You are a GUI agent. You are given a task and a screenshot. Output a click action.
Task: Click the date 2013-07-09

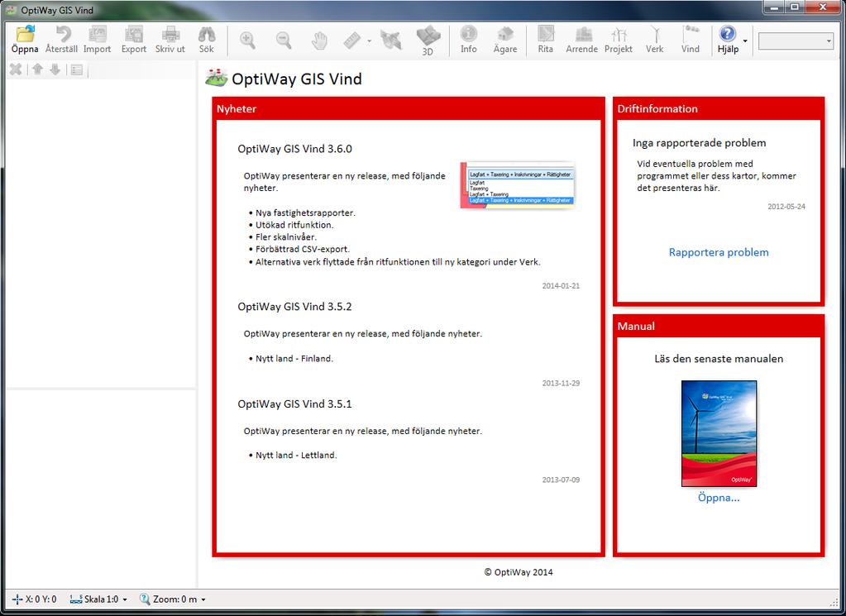click(x=562, y=480)
